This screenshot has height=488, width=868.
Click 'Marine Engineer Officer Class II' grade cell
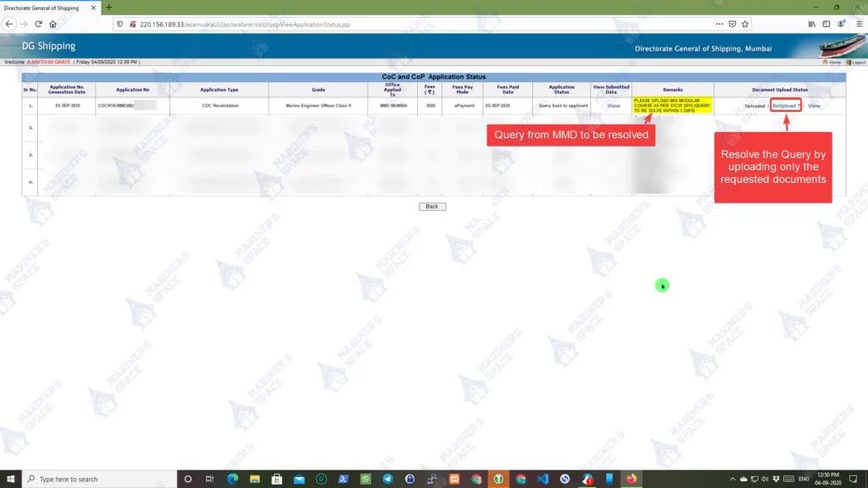(319, 106)
